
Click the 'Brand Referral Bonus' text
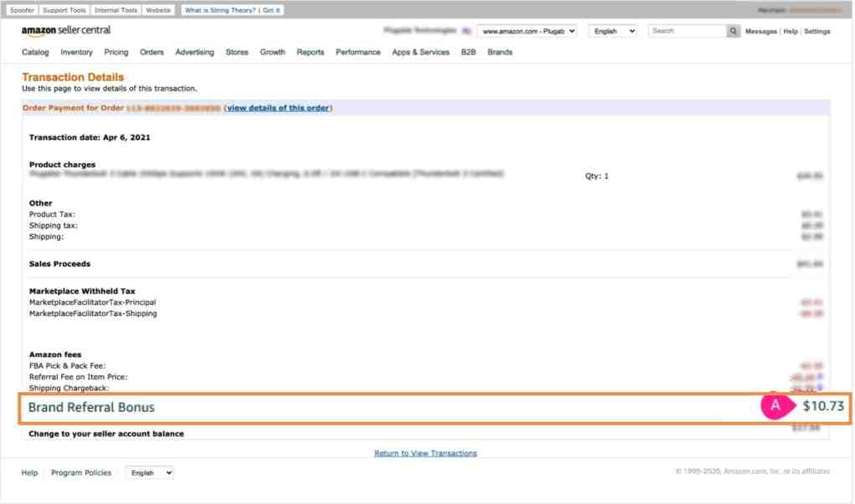coord(92,408)
